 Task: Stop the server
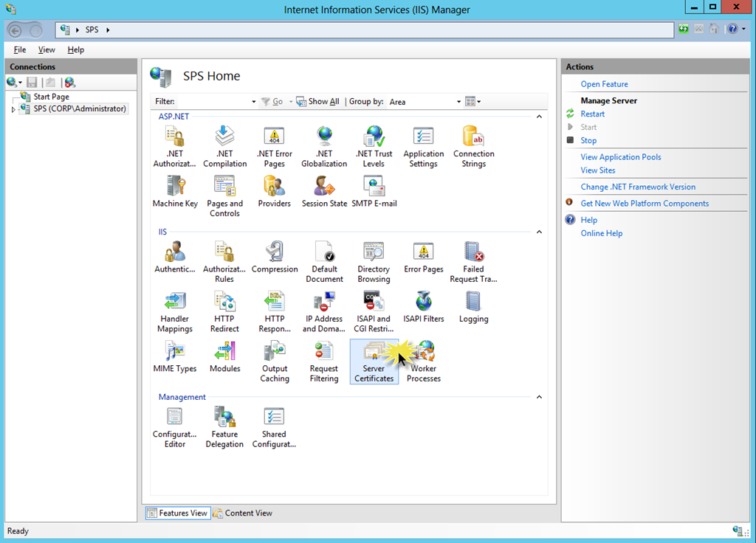tap(588, 140)
